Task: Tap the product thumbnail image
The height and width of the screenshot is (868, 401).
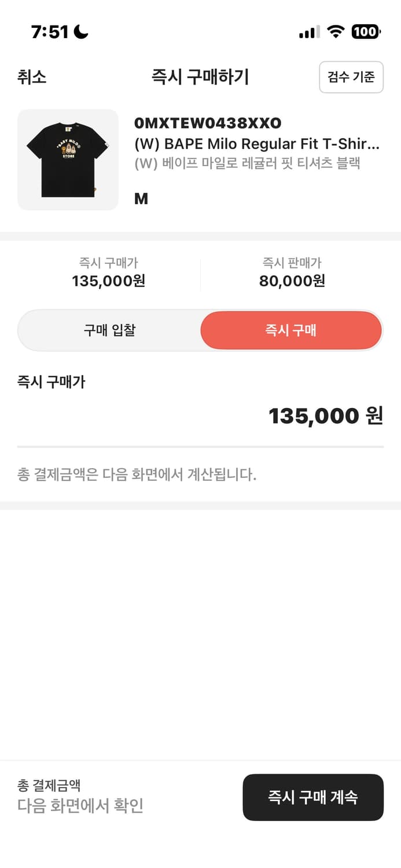Action: (x=67, y=159)
